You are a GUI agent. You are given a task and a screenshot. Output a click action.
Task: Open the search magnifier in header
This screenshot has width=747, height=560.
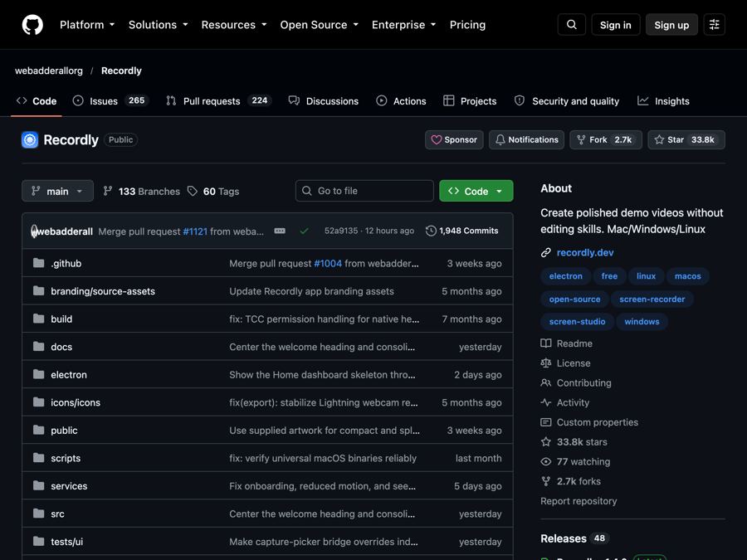point(572,25)
